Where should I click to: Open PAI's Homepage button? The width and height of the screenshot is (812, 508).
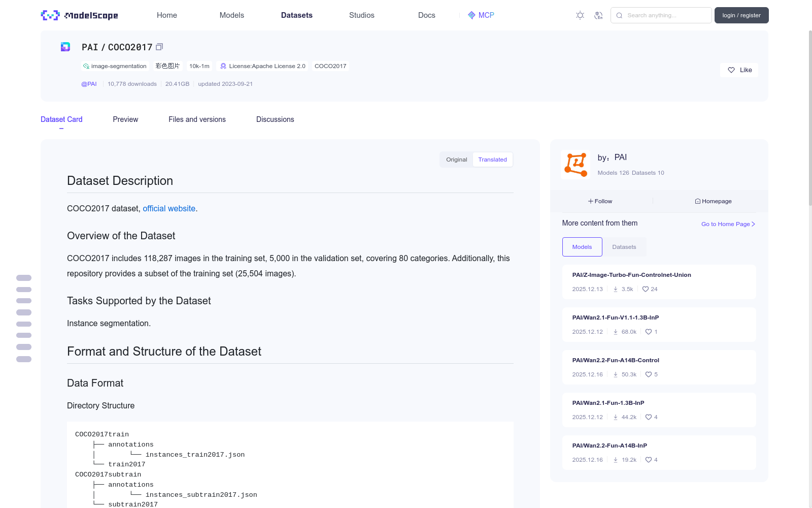714,201
